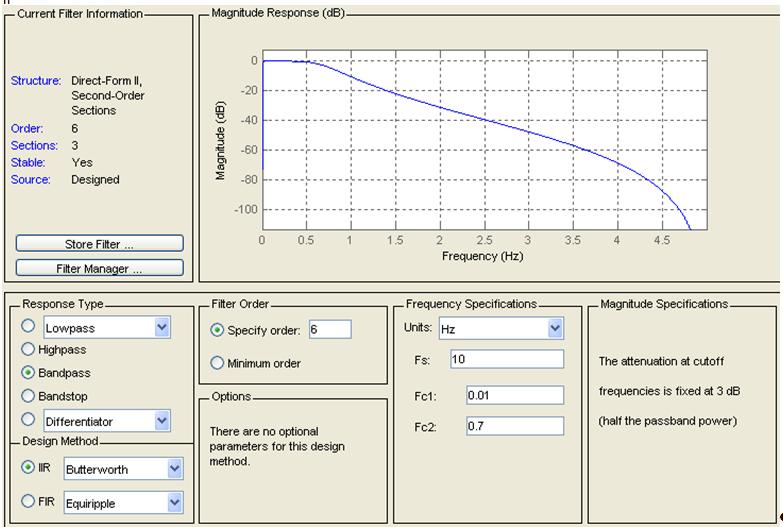Screen dimensions: 783x527
Task: Open the frequency Units dropdown
Action: 555,328
